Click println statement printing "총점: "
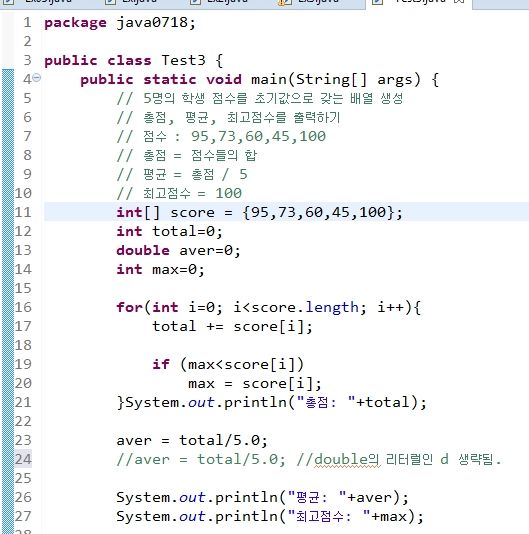 (x=276, y=403)
